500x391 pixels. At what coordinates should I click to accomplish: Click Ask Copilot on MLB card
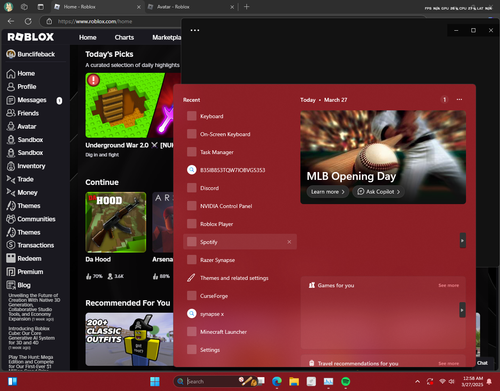click(378, 192)
